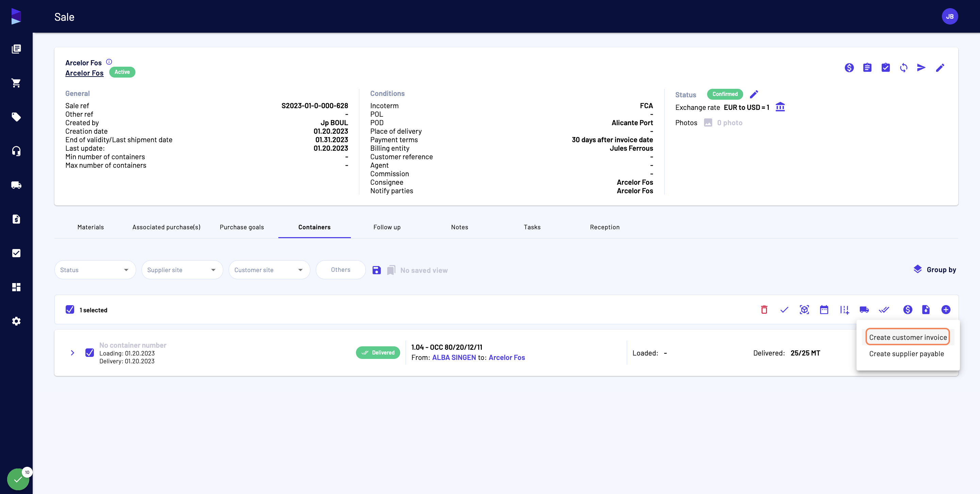The image size is (980, 494).
Task: Click the dollar invoice icon in the container toolbar
Action: point(908,310)
